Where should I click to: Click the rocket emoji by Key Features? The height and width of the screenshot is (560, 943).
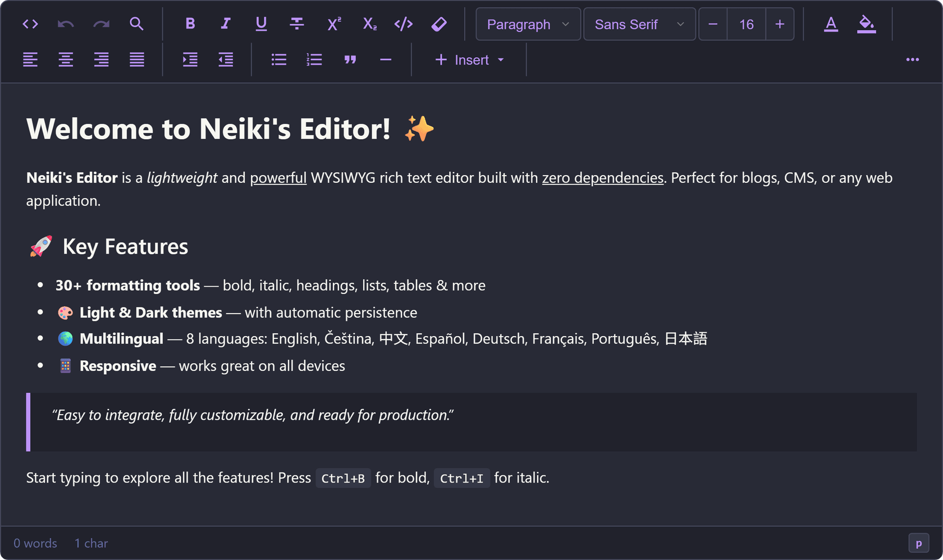pos(41,246)
